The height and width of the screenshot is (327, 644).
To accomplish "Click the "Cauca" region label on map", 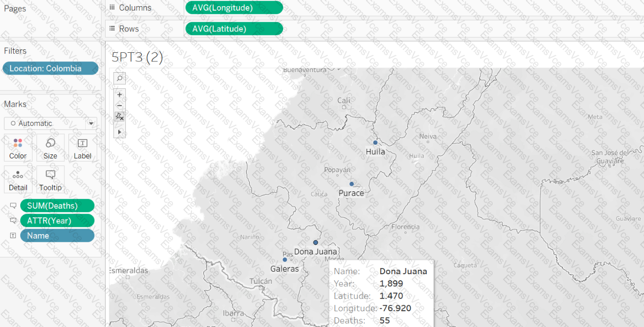I will (x=319, y=194).
